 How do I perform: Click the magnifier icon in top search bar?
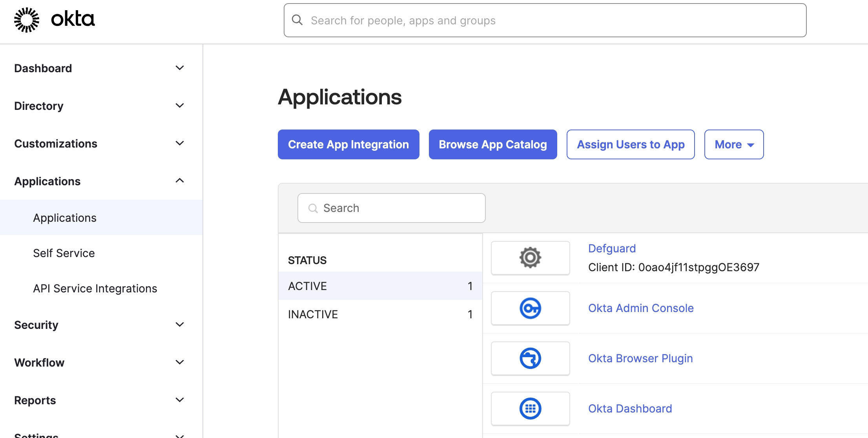[x=297, y=20]
